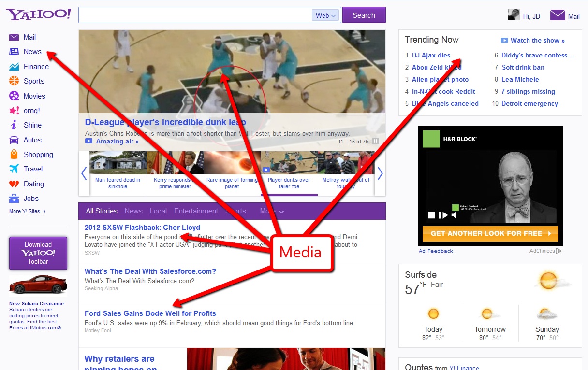588x370 pixels.
Task: Switch to the Entertainment stories tab
Action: coord(196,211)
